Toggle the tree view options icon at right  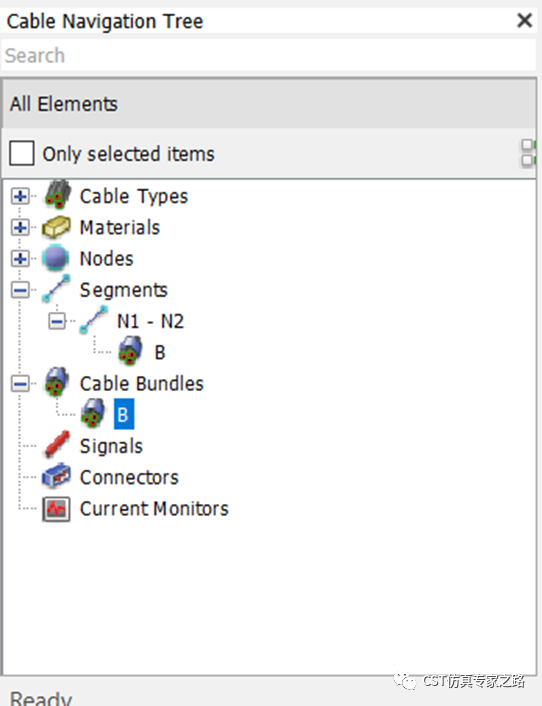tap(528, 153)
